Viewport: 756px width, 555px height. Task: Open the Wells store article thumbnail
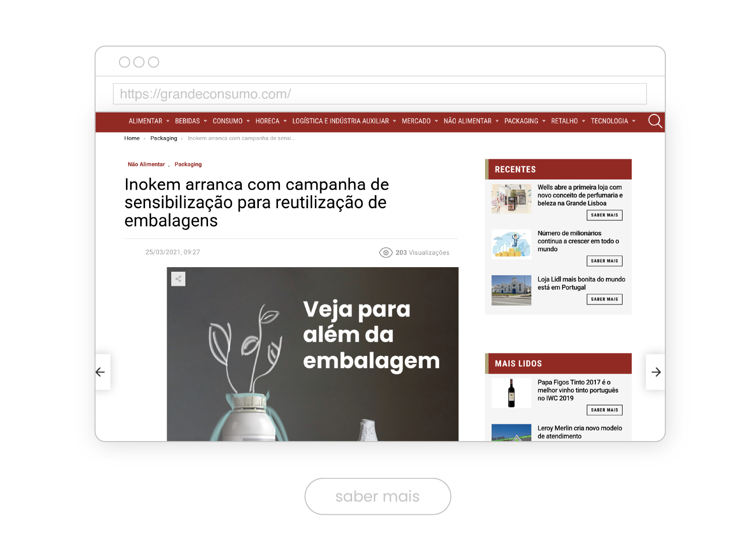coord(511,199)
